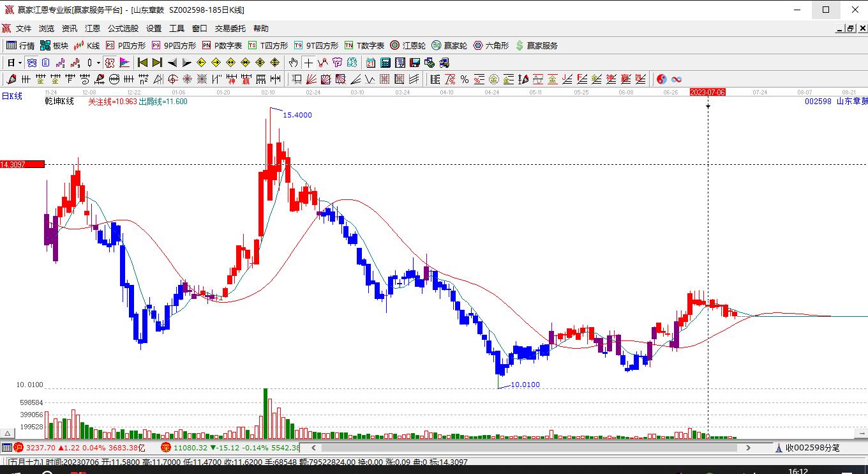Click the yellow diamond left-arrow icon
The height and width of the screenshot is (474, 868).
coord(201,63)
